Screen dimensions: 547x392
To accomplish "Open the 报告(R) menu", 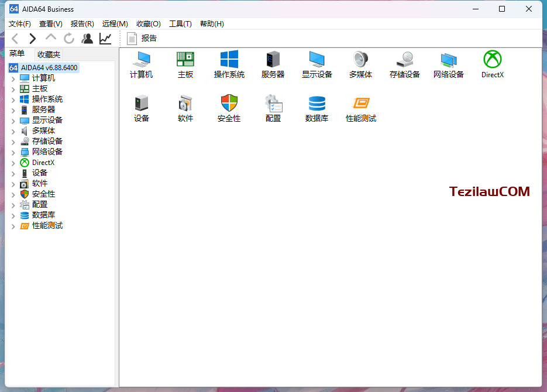I will coord(82,24).
